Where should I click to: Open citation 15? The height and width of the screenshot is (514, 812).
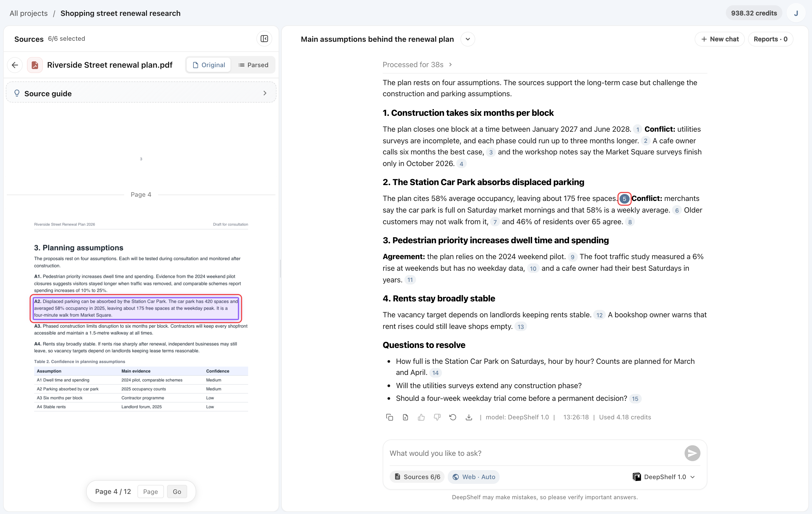tap(635, 399)
